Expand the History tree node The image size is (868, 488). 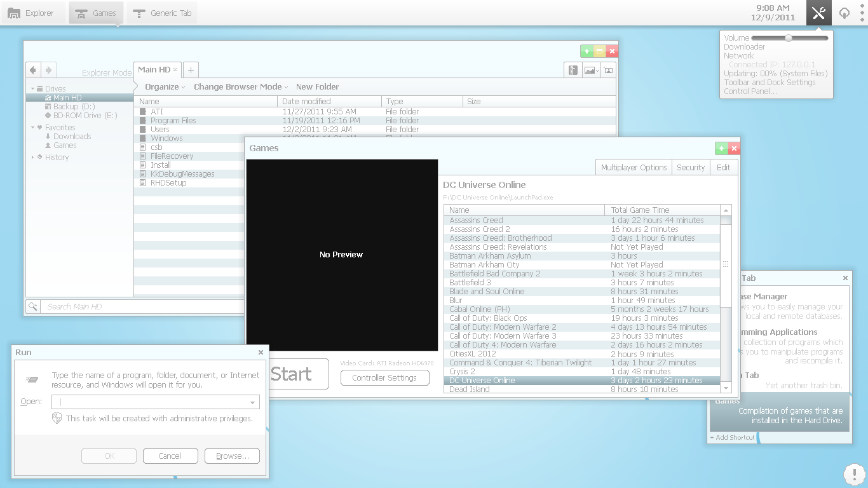coord(32,157)
